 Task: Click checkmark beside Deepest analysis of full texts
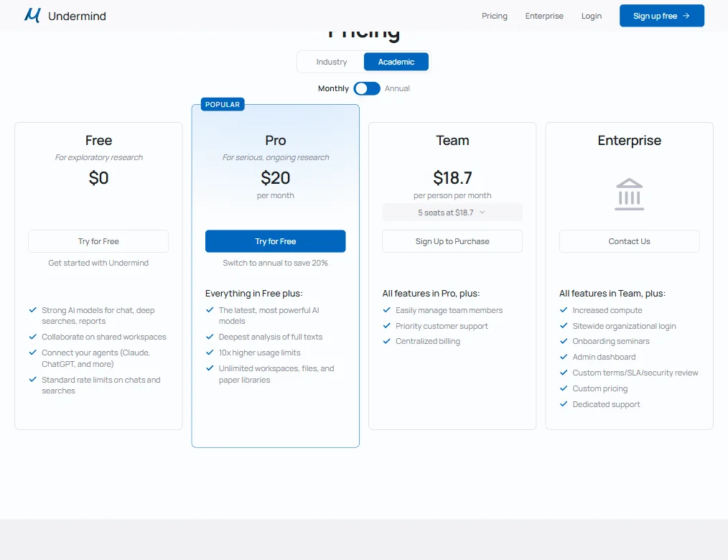210,337
